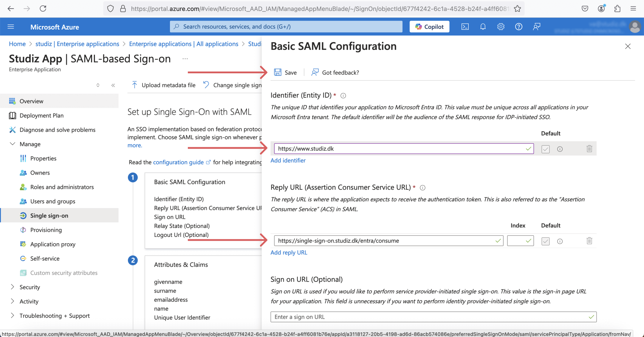Open the Firefox account icon
The image size is (644, 337).
pos(601,9)
